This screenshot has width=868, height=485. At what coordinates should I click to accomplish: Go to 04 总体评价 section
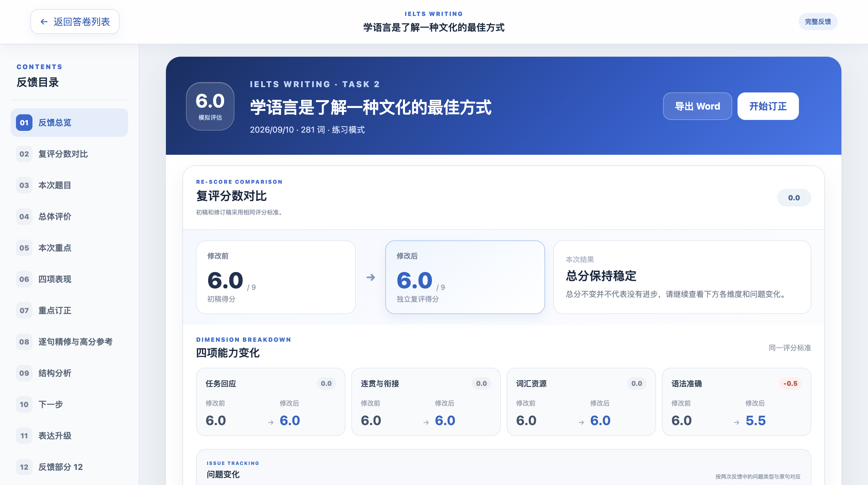[x=69, y=217]
